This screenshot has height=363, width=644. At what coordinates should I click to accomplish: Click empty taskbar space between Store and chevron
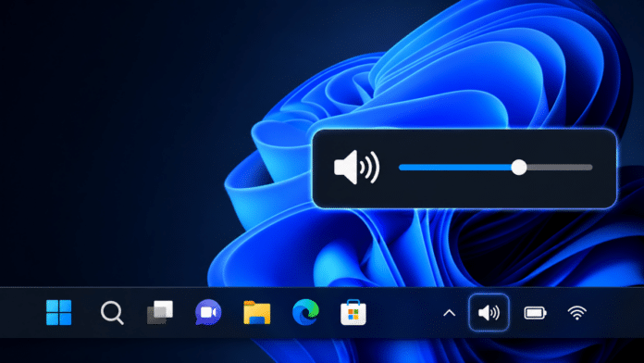[404, 313]
